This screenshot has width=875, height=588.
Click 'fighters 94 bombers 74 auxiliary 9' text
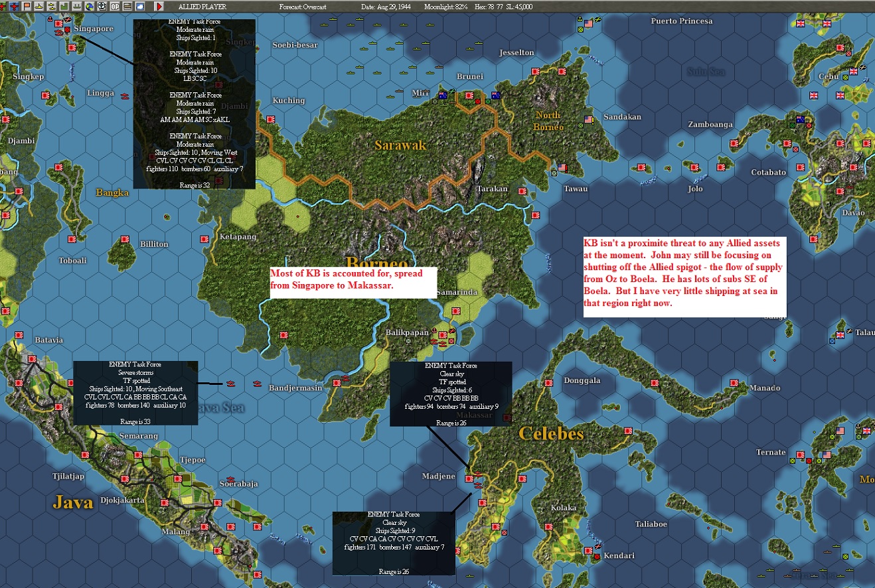pos(451,406)
